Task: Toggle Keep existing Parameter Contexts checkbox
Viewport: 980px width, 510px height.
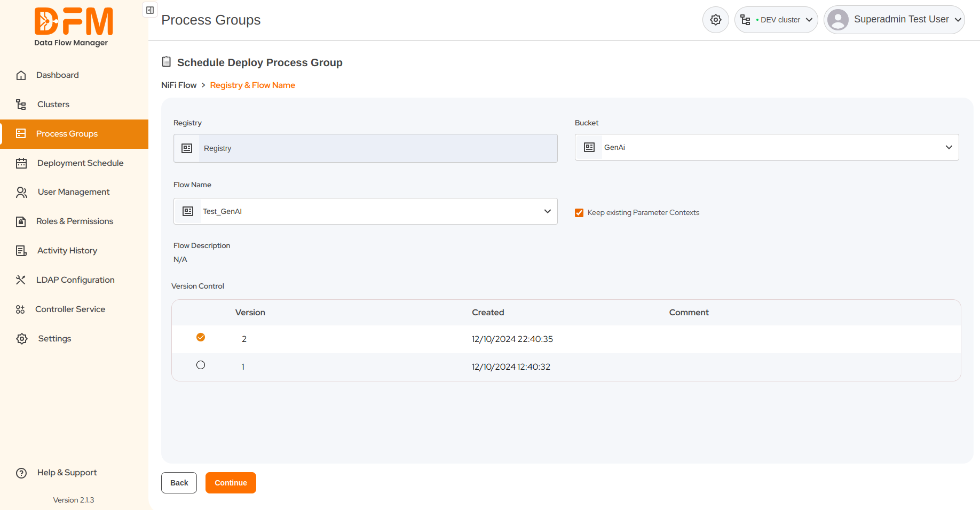Action: pyautogui.click(x=579, y=213)
